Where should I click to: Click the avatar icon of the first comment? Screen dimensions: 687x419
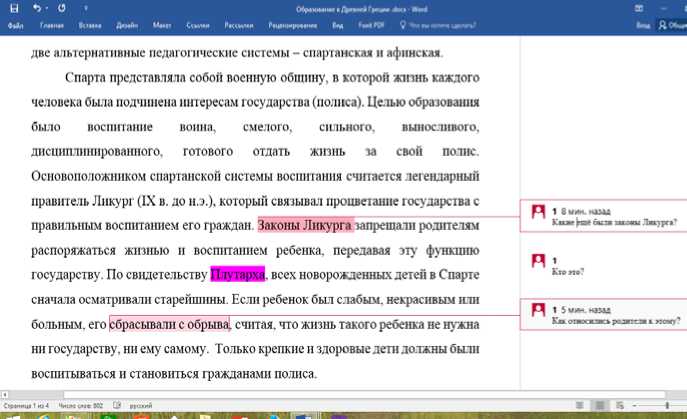tap(539, 212)
